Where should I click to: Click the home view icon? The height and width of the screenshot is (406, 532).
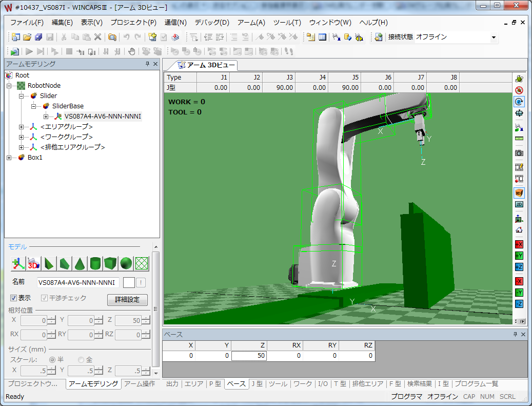click(x=519, y=230)
